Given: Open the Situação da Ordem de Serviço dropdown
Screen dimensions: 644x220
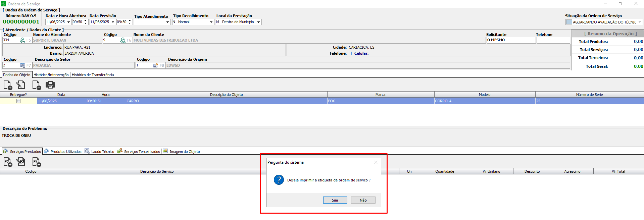Looking at the screenshot, I should (x=640, y=22).
